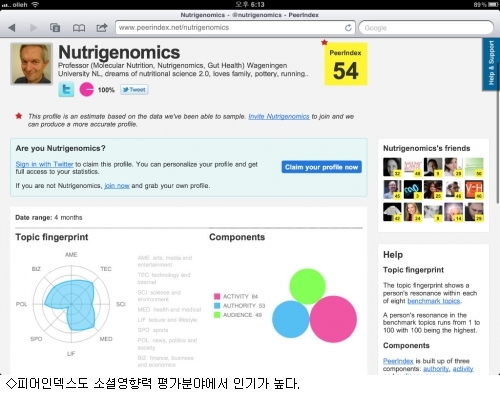Screen dimensions: 500x395
Task: Click the join now link
Action: point(117,186)
